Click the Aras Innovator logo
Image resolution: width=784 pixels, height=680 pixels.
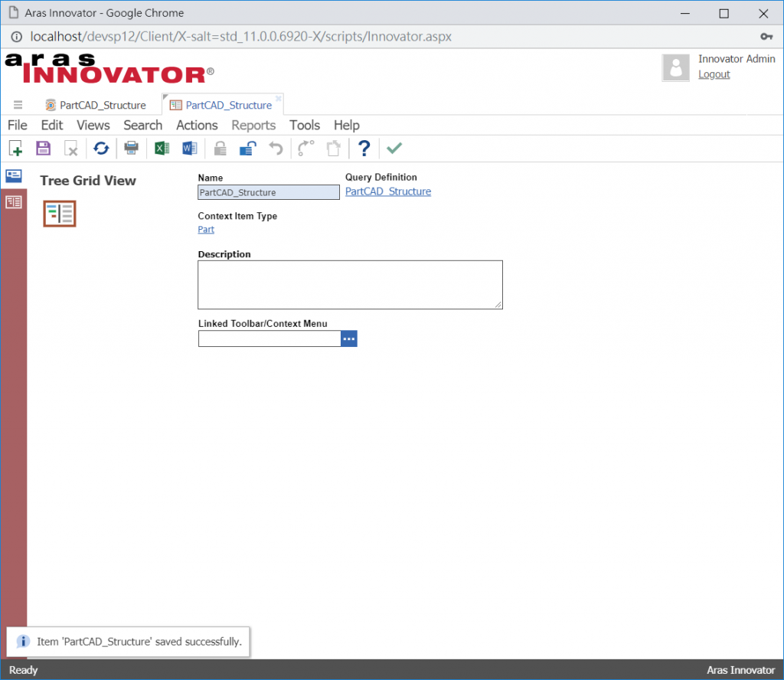coord(109,68)
